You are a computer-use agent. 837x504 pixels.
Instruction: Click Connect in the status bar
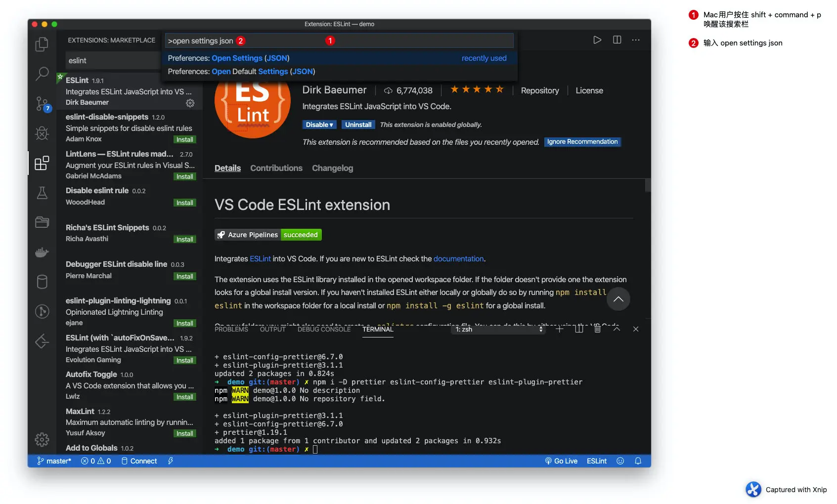click(139, 461)
